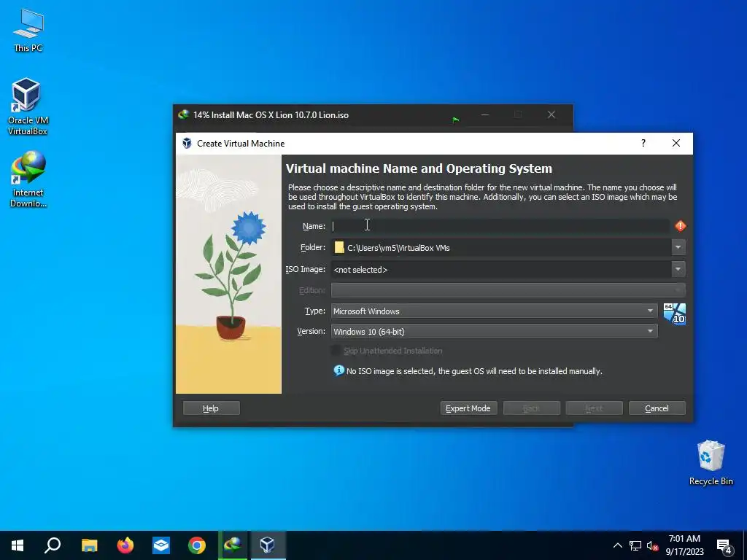This screenshot has width=747, height=560.
Task: Click the heading Virtual machine Name and Operating System
Action: pyautogui.click(x=419, y=168)
